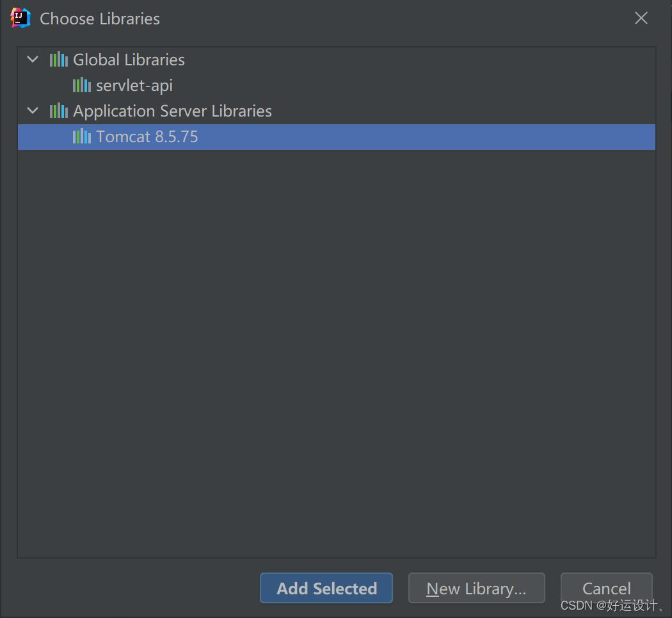The height and width of the screenshot is (618, 672).
Task: Click the Choose Libraries dialog title
Action: click(99, 19)
